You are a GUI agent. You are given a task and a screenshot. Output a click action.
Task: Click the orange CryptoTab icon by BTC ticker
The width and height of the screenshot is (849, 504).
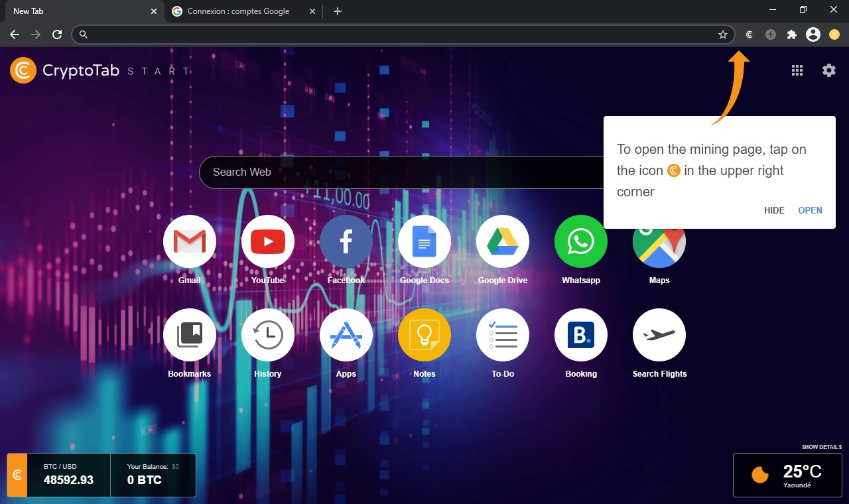17,475
